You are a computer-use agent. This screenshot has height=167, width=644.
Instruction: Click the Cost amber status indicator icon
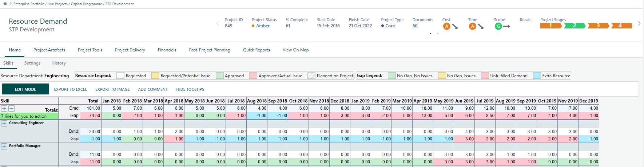446,26
